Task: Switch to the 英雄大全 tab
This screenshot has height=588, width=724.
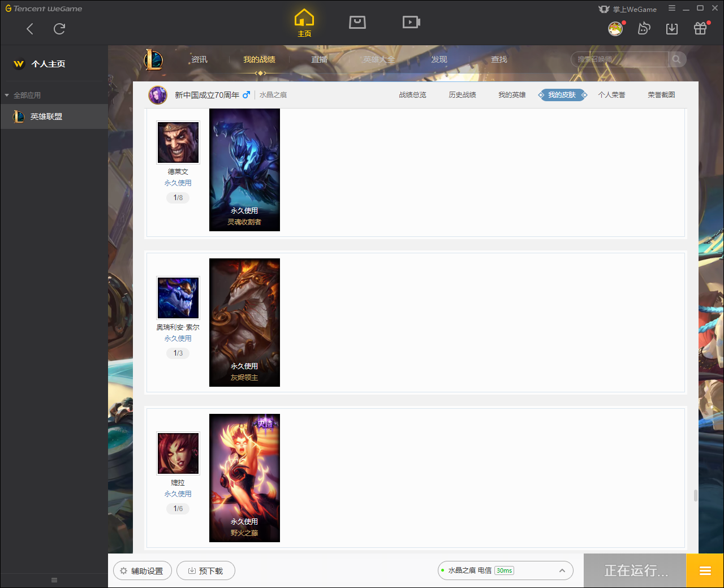Action: [379, 59]
